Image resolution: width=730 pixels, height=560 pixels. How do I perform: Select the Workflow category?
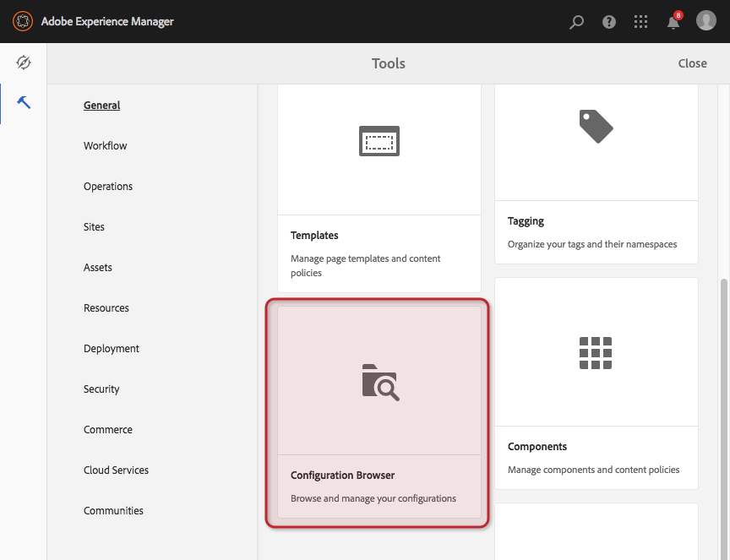coord(106,146)
